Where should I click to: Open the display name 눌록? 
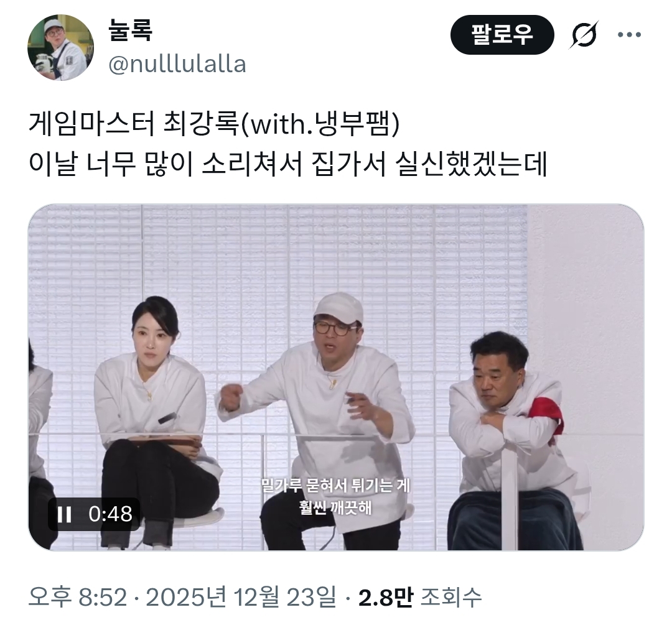point(130,30)
